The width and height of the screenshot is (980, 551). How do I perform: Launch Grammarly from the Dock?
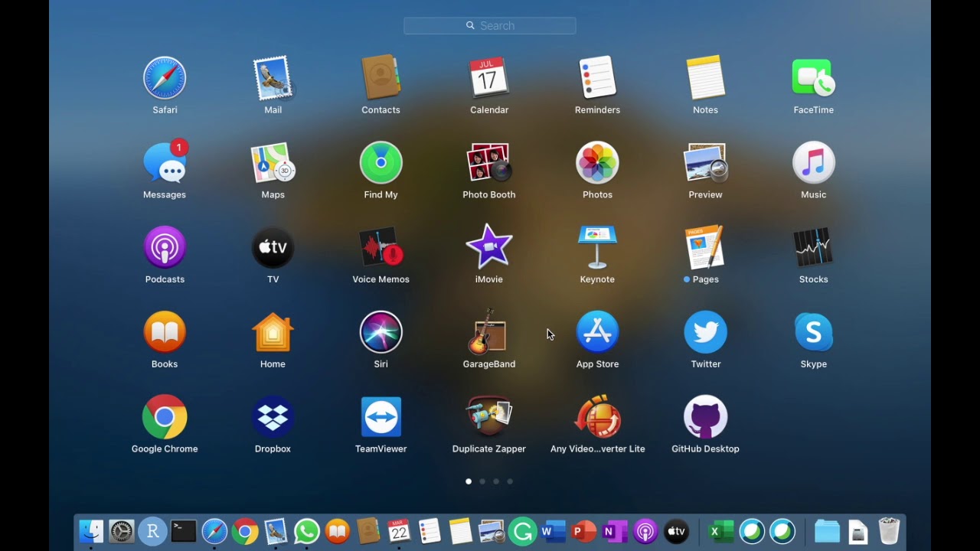(522, 531)
